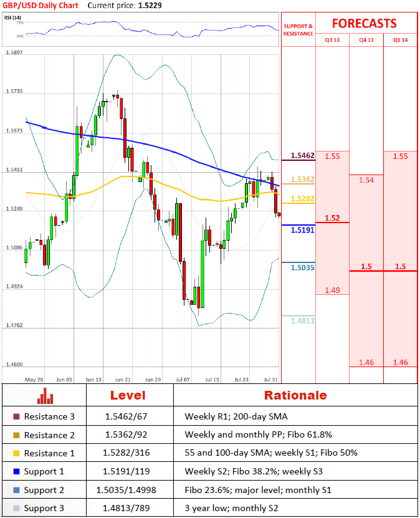This screenshot has height=518, width=420.
Task: Select the 1.5191 support level label
Action: 303,230
